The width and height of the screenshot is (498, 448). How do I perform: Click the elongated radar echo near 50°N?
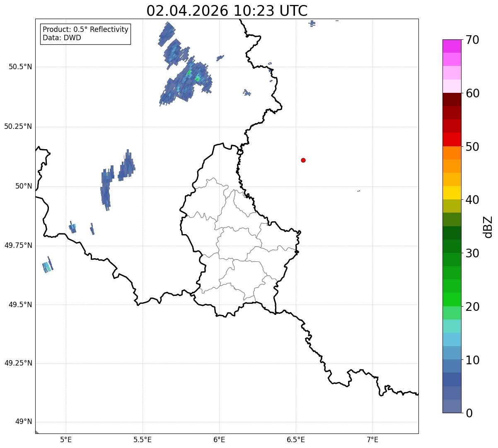click(x=107, y=188)
